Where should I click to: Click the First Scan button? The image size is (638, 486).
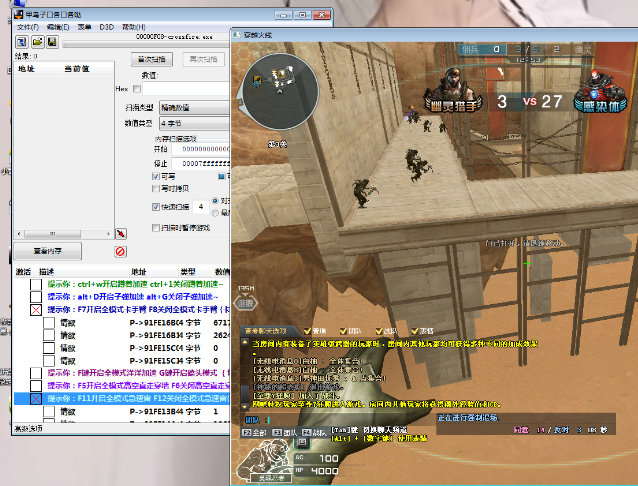click(x=152, y=59)
